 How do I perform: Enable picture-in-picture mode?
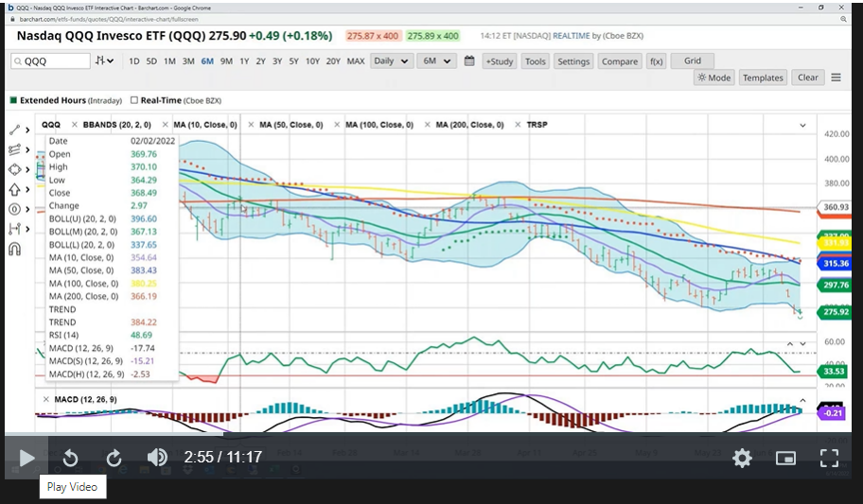[785, 458]
